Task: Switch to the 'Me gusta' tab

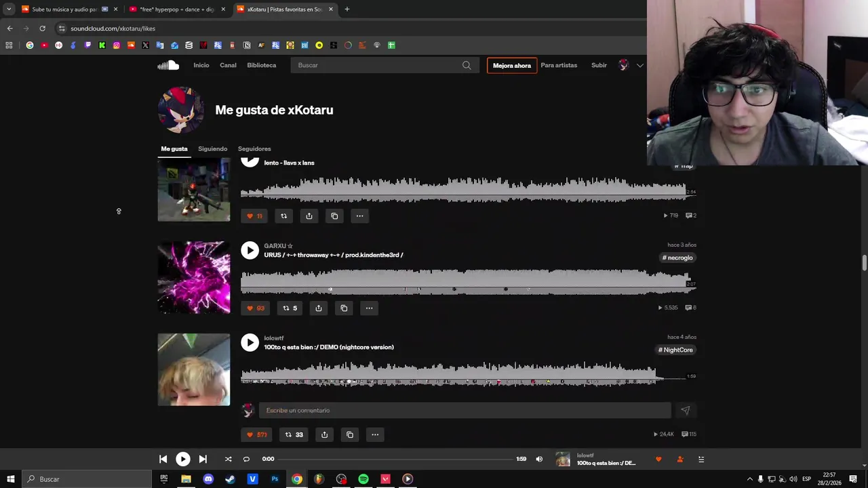Action: [x=174, y=148]
